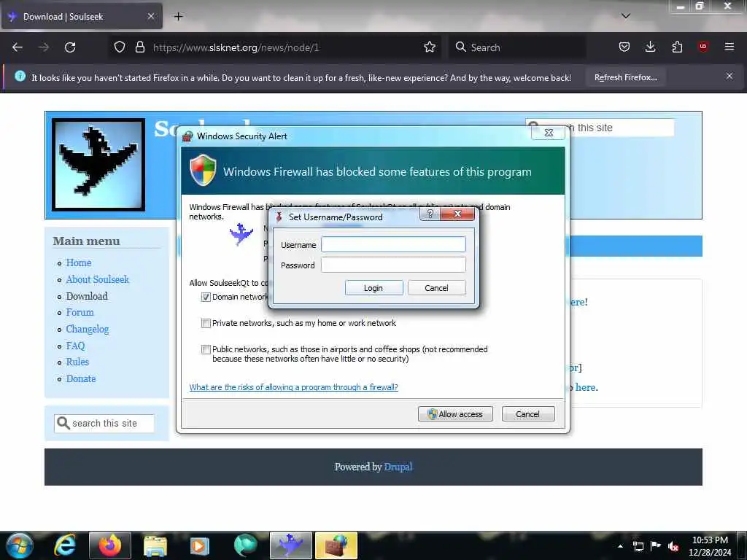The height and width of the screenshot is (560, 747).
Task: Launch Internet Explorer from the taskbar
Action: point(64,545)
